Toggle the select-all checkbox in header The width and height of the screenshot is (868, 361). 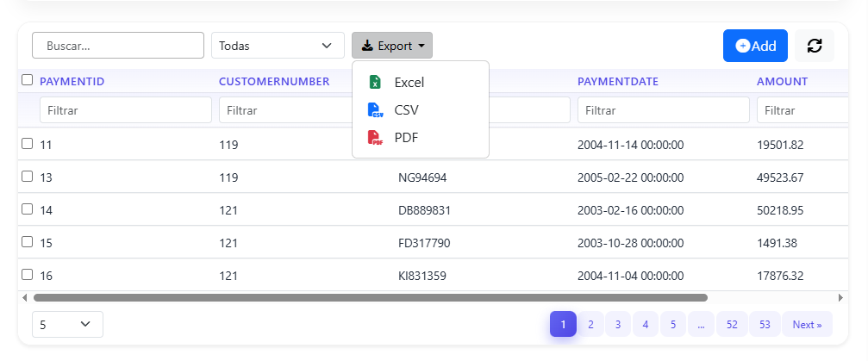[x=27, y=80]
